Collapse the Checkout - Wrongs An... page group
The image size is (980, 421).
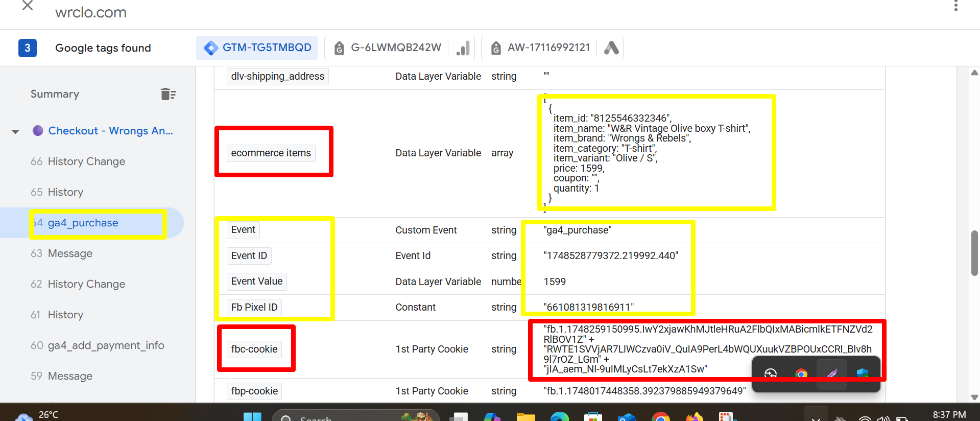[x=15, y=131]
